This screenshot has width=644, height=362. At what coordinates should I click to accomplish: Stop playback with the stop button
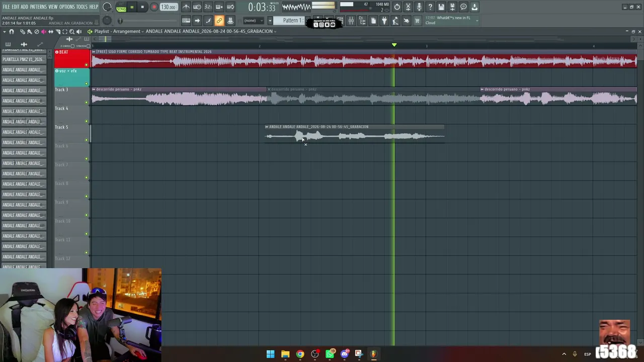click(142, 7)
